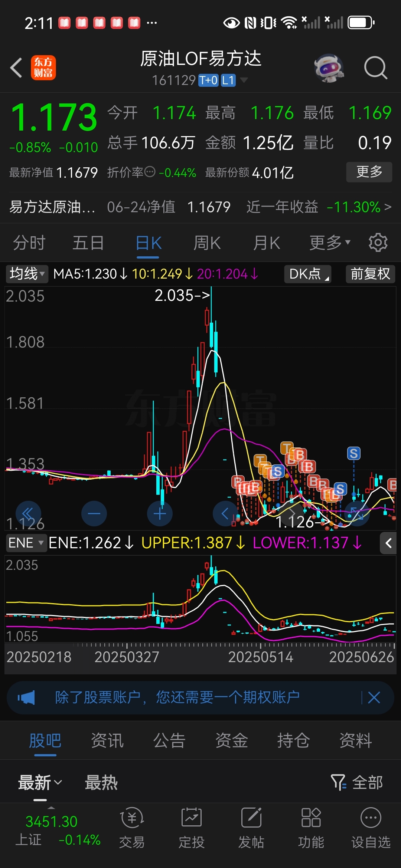The image size is (401, 868).
Task: Tap the Wi-Fi status icon
Action: point(289,23)
